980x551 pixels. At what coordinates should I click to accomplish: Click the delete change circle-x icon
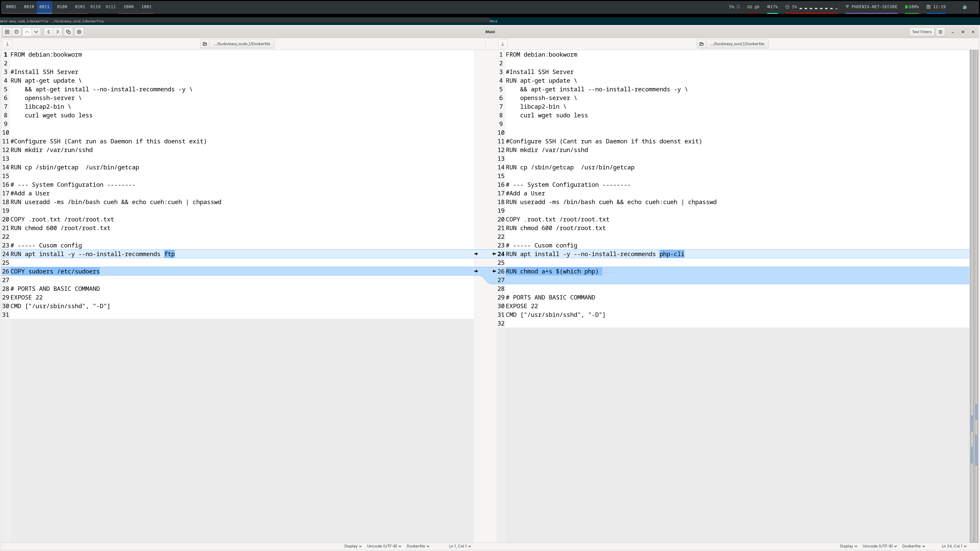[79, 32]
